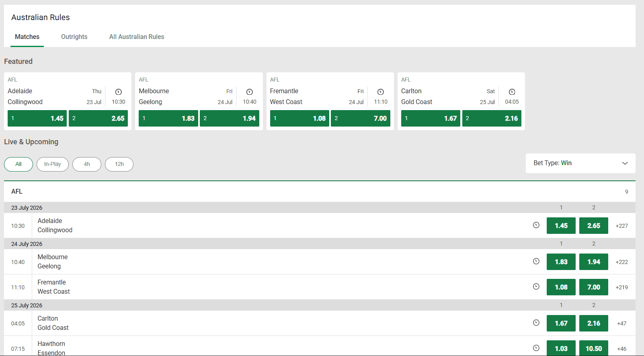Filter matches to the next 4h

point(87,164)
